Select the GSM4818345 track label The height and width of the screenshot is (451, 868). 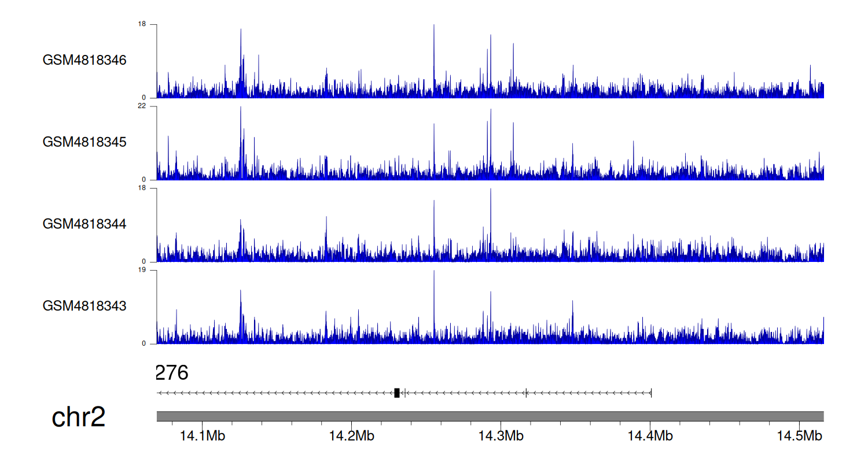pos(84,142)
